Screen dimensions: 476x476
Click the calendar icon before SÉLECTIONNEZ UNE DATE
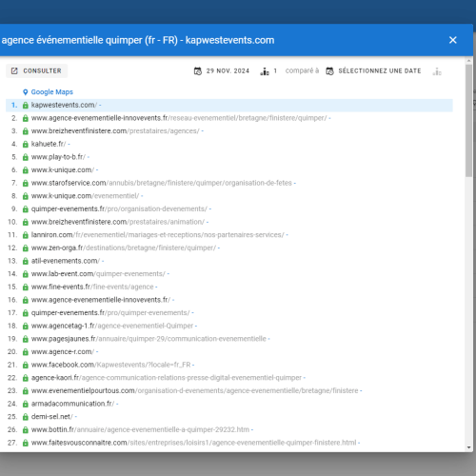click(x=329, y=71)
